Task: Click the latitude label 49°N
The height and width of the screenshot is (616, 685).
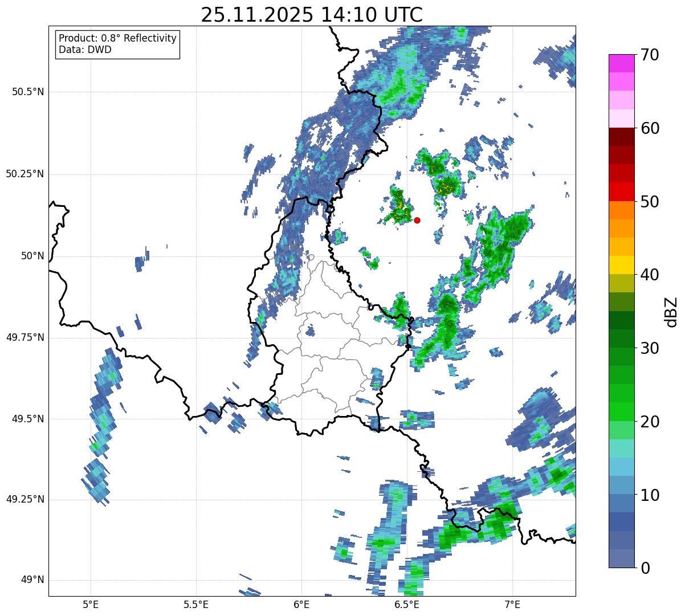Action: tap(32, 580)
